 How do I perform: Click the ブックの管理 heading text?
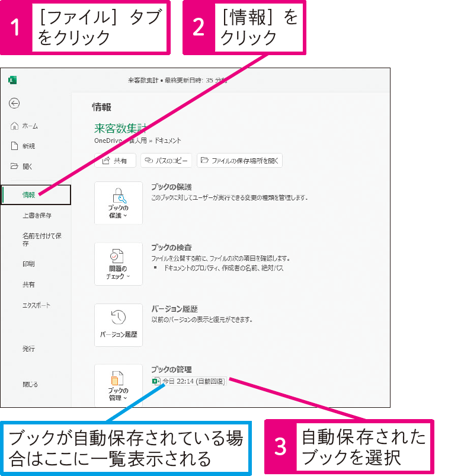171,369
